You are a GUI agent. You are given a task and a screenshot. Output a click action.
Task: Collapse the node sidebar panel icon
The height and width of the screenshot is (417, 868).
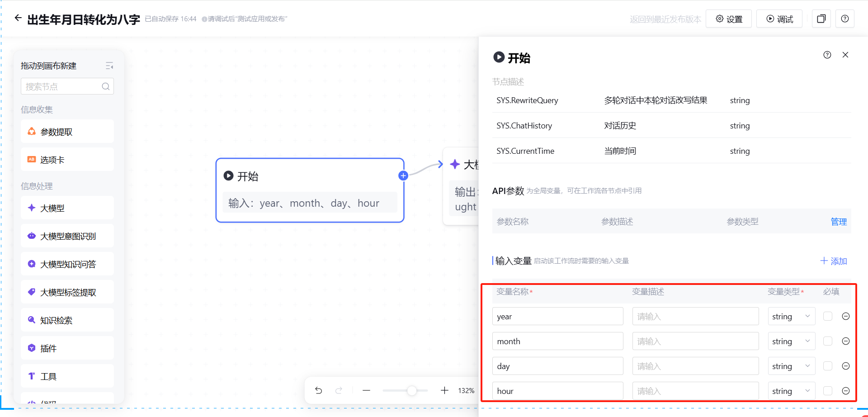click(x=109, y=66)
